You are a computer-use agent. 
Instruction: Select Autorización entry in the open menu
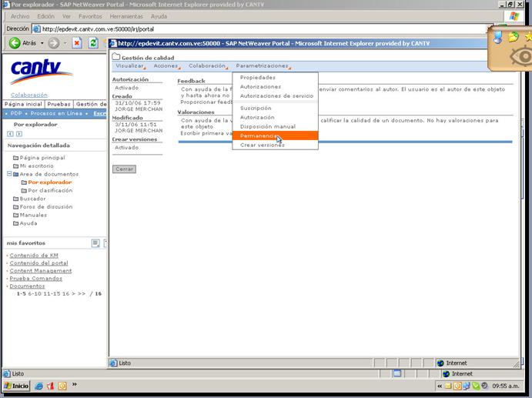tap(275, 117)
